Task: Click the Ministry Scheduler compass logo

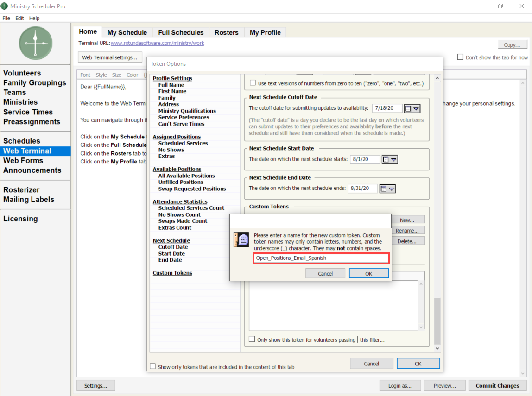Action: click(36, 43)
